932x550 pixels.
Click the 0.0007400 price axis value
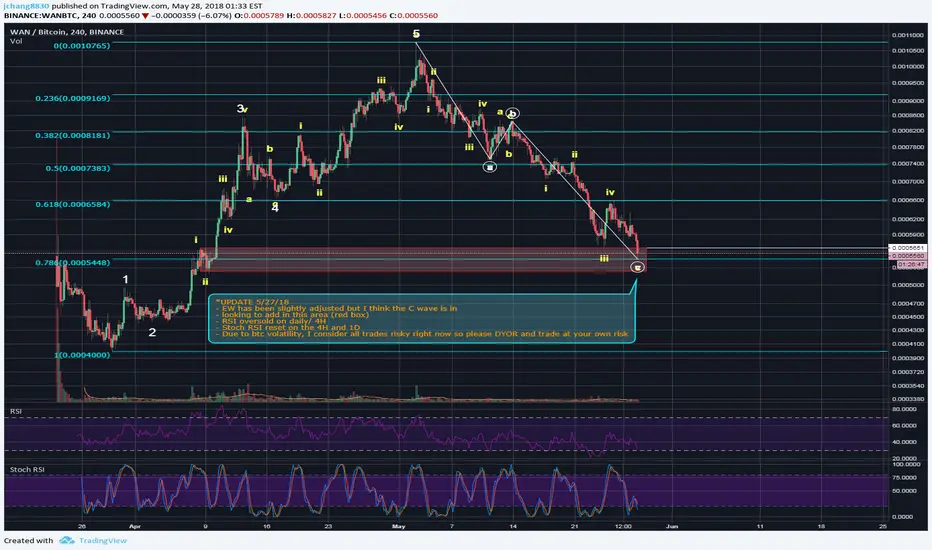(908, 164)
